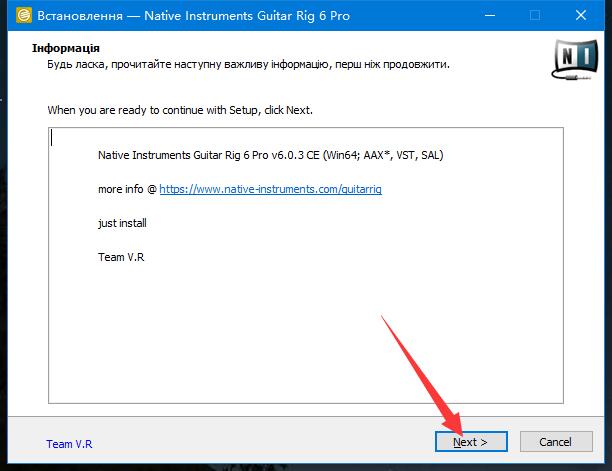This screenshot has width=612, height=471.
Task: Open the native-instruments.com guitarrig link
Action: coord(270,189)
